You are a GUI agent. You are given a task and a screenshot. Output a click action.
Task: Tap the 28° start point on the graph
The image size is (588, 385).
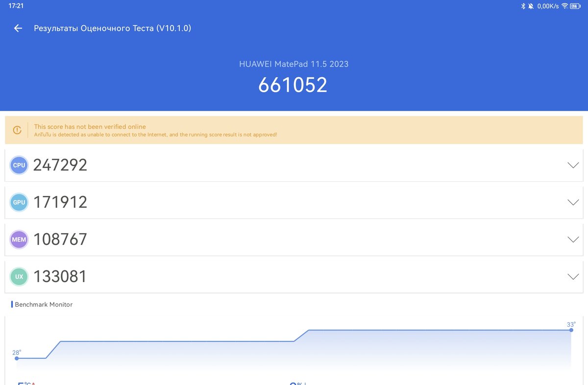tap(17, 358)
